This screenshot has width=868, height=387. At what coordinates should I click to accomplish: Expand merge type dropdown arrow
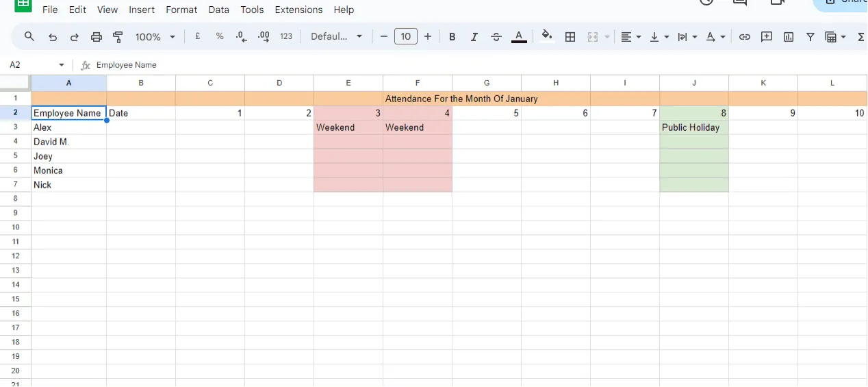pos(607,37)
